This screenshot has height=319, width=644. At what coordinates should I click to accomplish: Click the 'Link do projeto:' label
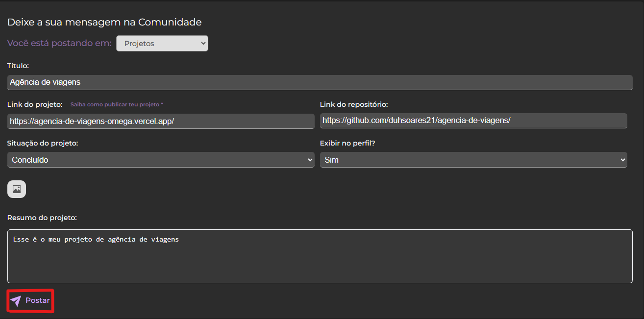coord(35,104)
